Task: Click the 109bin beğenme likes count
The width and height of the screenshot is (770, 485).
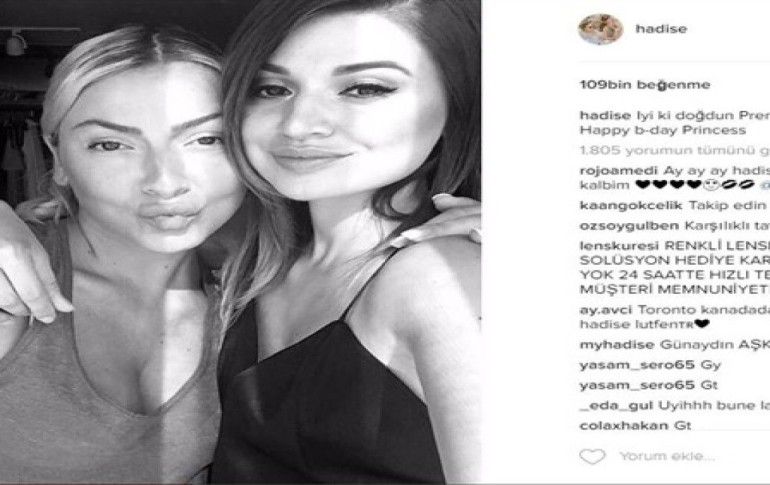Action: click(645, 85)
